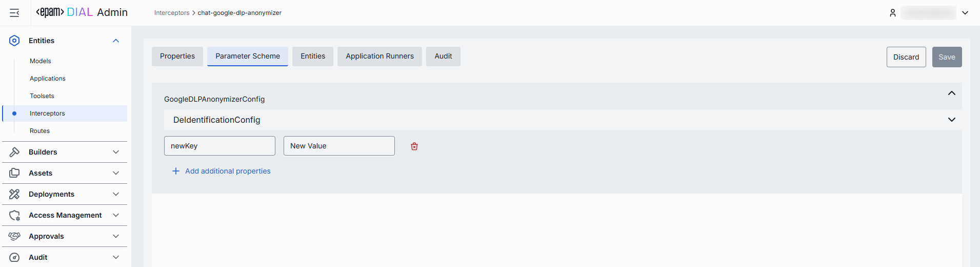Select Models in the sidebar
980x267 pixels.
click(x=41, y=61)
